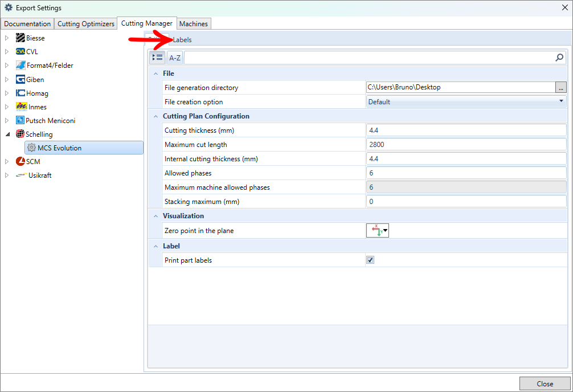This screenshot has height=392, width=573.
Task: Collapse the Cutting Plan Configuration section
Action: click(155, 116)
